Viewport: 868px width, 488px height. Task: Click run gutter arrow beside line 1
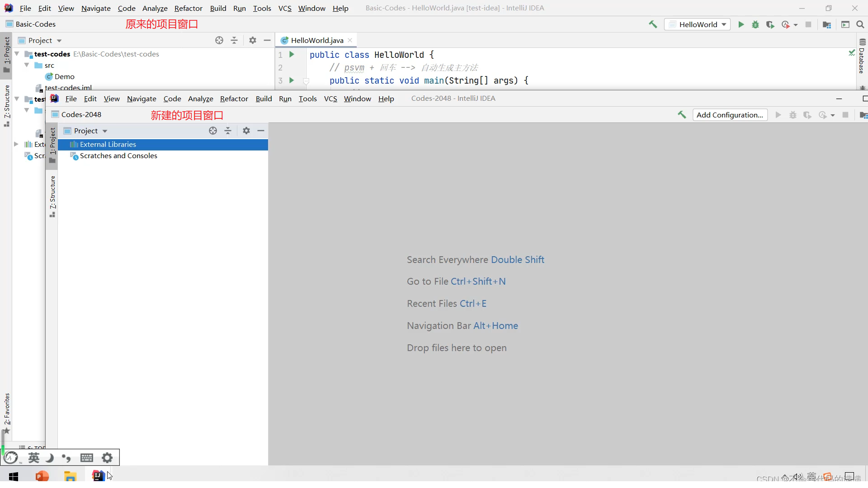[292, 55]
